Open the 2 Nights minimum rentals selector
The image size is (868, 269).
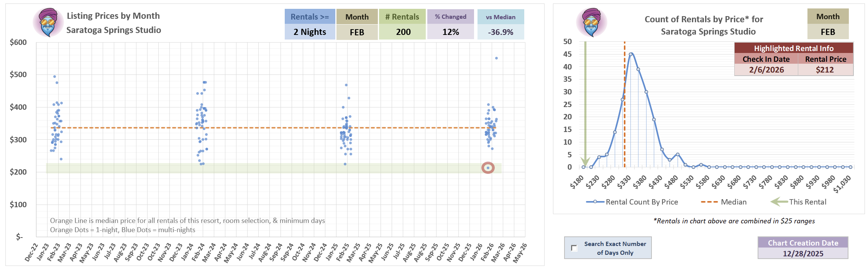click(x=310, y=32)
